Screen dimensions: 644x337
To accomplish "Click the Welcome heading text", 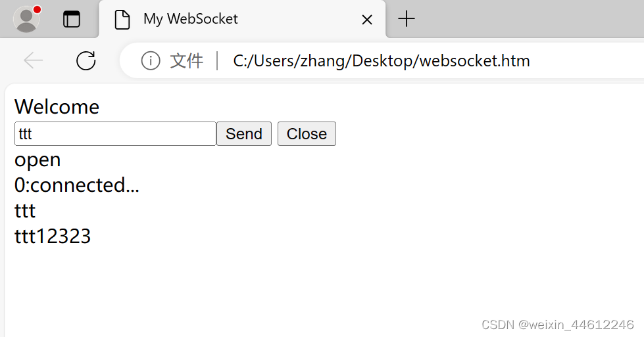I will point(57,107).
